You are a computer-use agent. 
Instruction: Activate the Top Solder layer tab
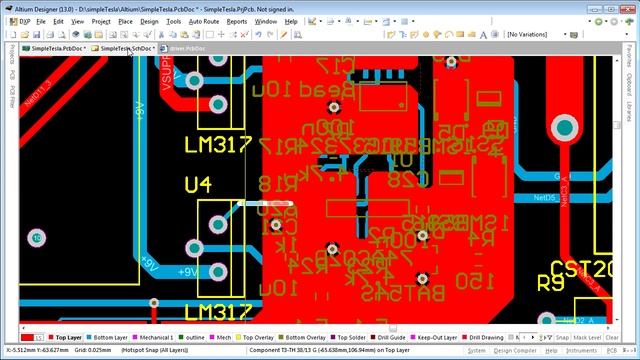[348, 338]
